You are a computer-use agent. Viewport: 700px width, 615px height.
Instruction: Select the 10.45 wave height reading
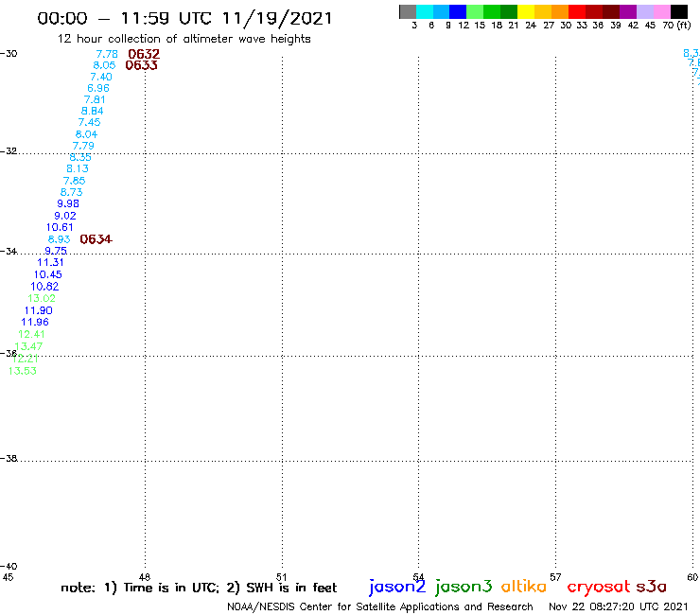47,274
